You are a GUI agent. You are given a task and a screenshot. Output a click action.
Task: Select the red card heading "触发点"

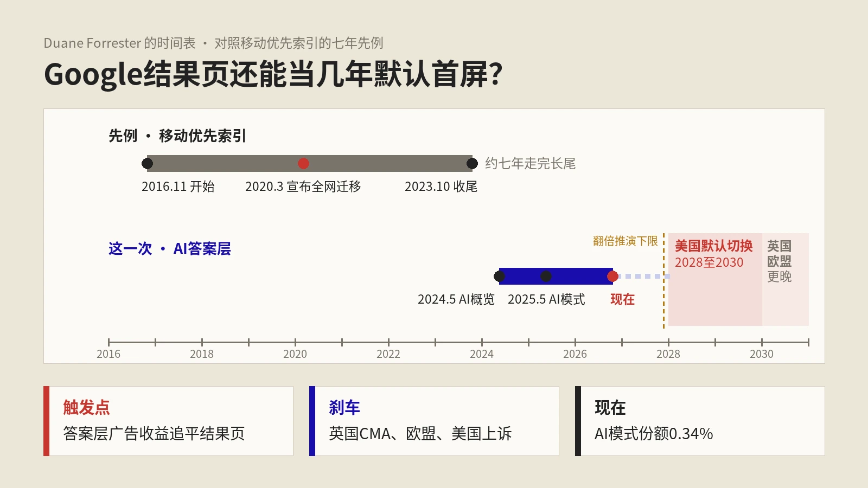(86, 407)
